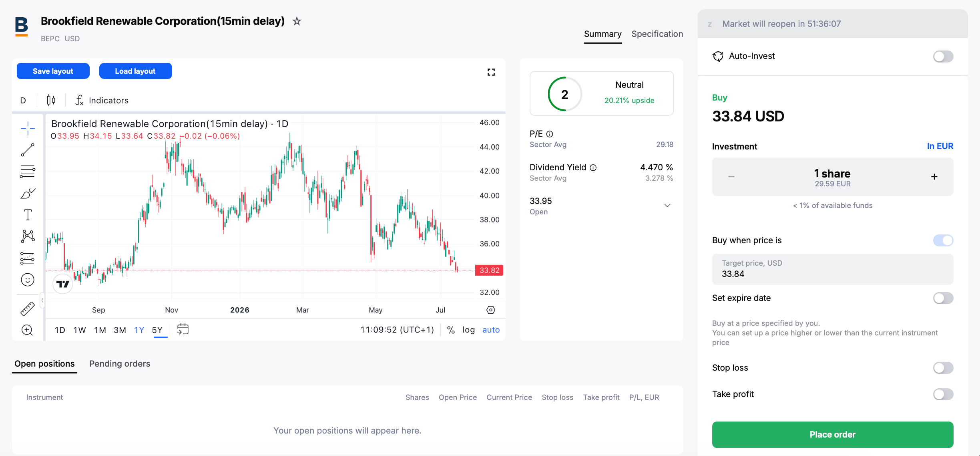Viewport: 980px width, 456px height.
Task: Click the Save layout button
Action: [53, 71]
